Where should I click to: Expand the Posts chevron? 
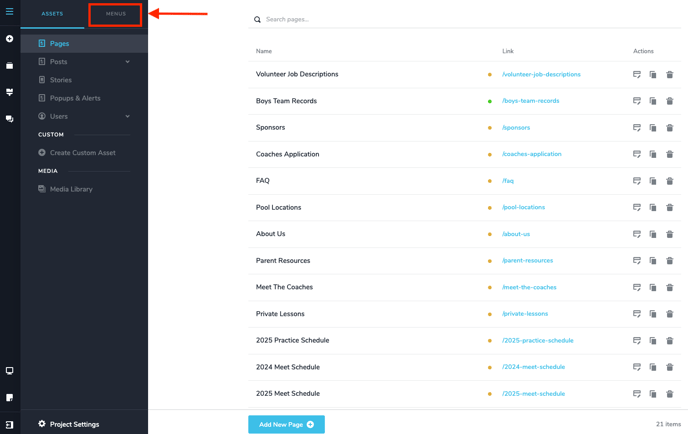pos(128,62)
